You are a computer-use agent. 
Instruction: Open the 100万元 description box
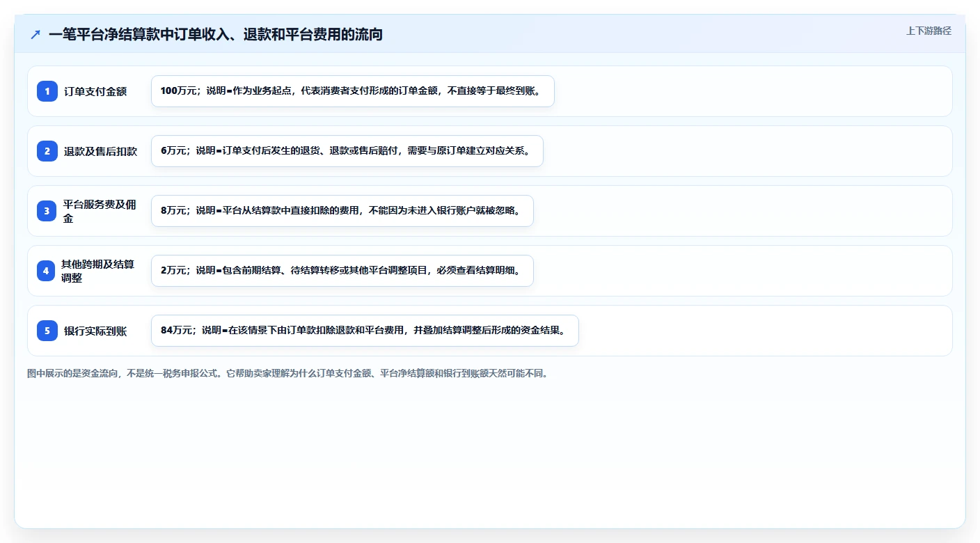[353, 91]
